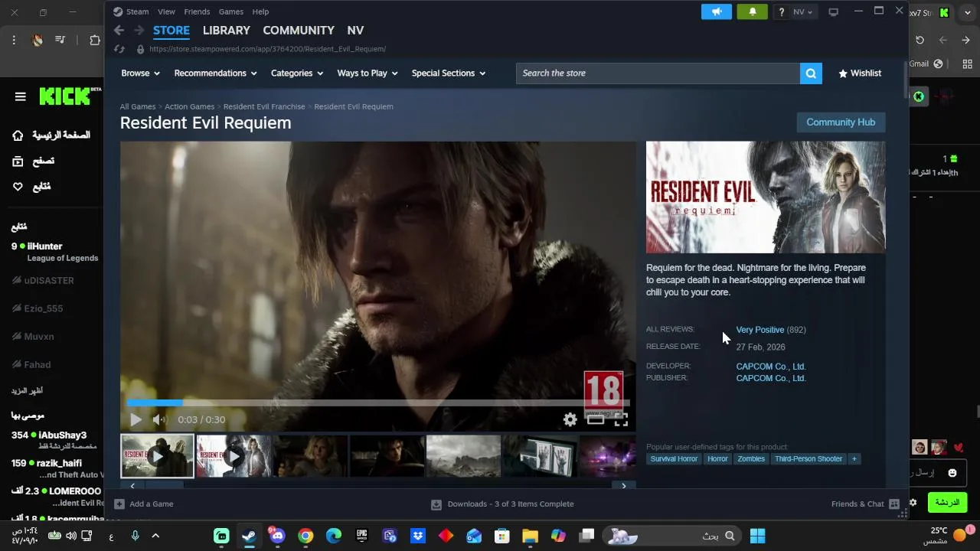This screenshot has width=980, height=551.
Task: Open CAPCOM developer link
Action: pos(771,367)
